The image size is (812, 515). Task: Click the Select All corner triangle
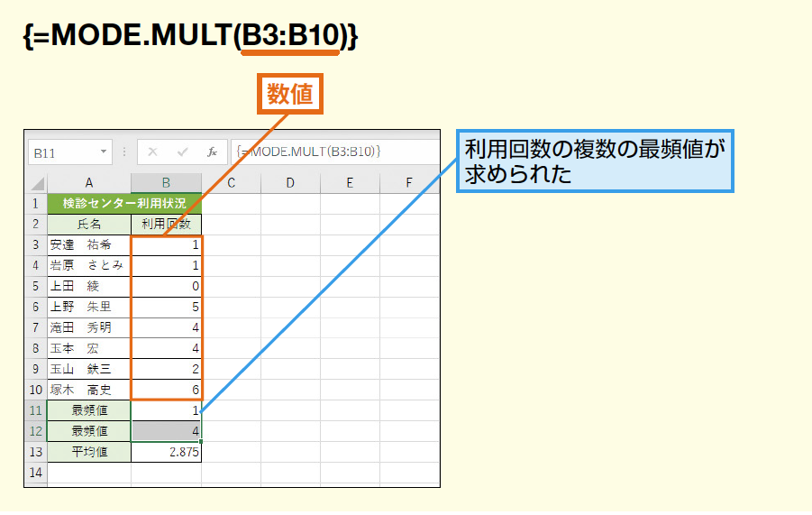point(35,183)
